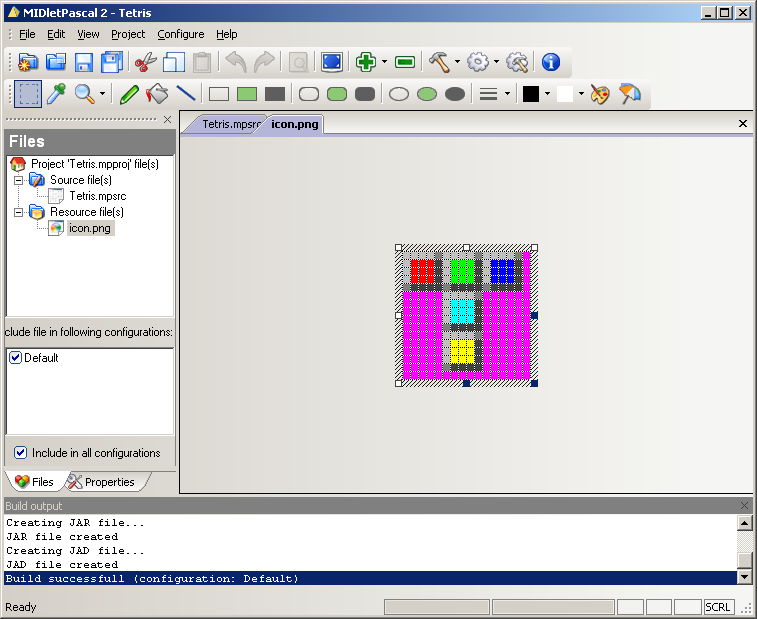
Task: Click the black foreground color swatch
Action: point(531,94)
